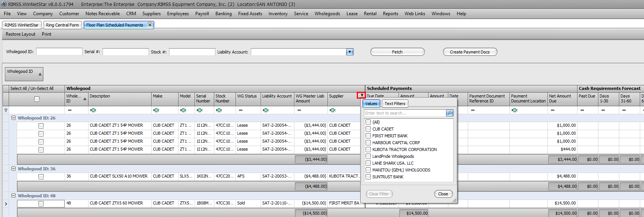This screenshot has height=217, width=644.
Task: Toggle the select-all checkbox in the grid header
Action: [x=37, y=99]
